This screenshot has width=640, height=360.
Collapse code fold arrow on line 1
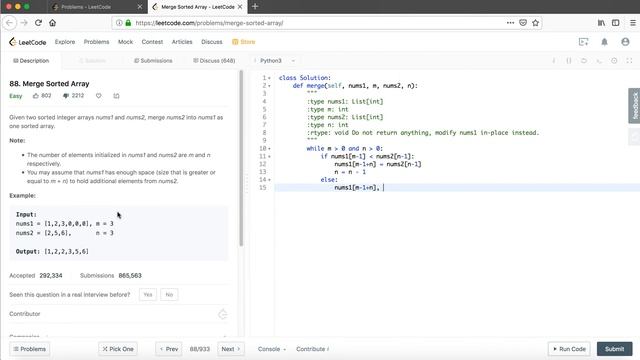coord(269,78)
